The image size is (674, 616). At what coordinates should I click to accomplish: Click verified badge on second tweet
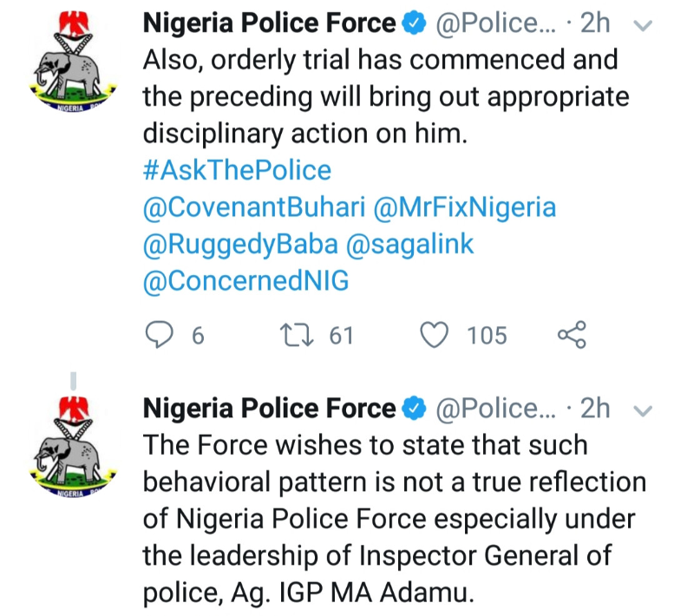(x=416, y=408)
